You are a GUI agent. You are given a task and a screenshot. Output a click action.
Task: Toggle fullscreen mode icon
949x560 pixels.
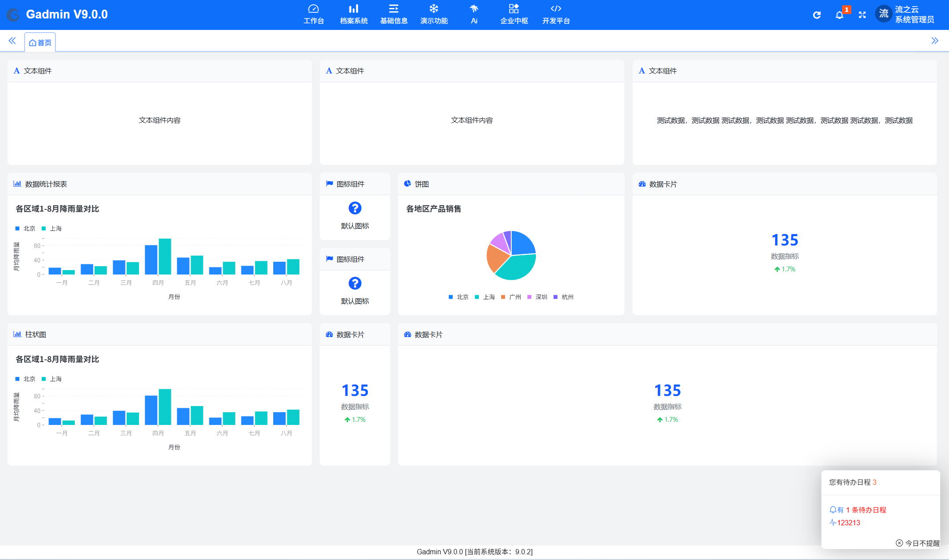(x=862, y=15)
